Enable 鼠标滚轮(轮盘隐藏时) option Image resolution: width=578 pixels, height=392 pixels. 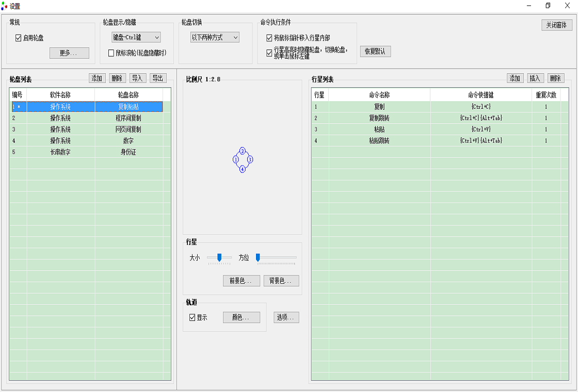(111, 53)
